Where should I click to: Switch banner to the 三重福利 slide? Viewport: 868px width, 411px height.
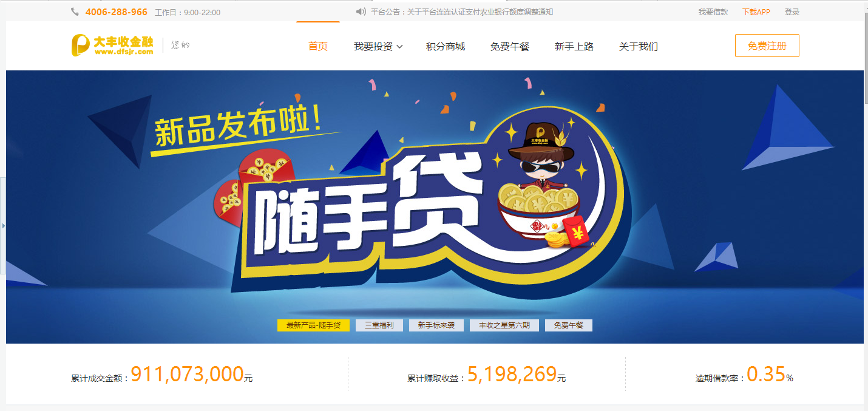tap(379, 325)
